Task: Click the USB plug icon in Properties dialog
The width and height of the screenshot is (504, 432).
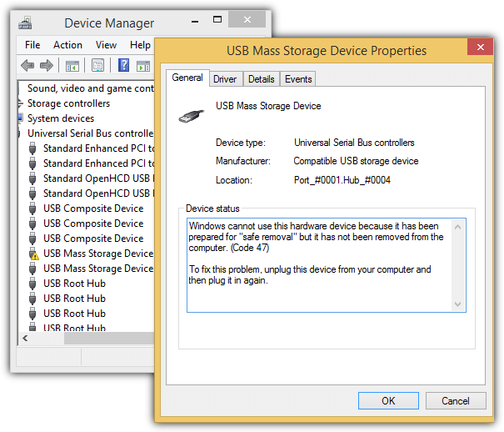Action: tap(191, 116)
